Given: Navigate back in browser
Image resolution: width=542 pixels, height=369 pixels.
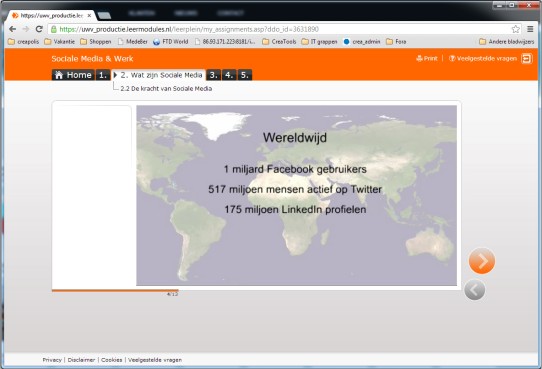Looking at the screenshot, I should [x=12, y=29].
